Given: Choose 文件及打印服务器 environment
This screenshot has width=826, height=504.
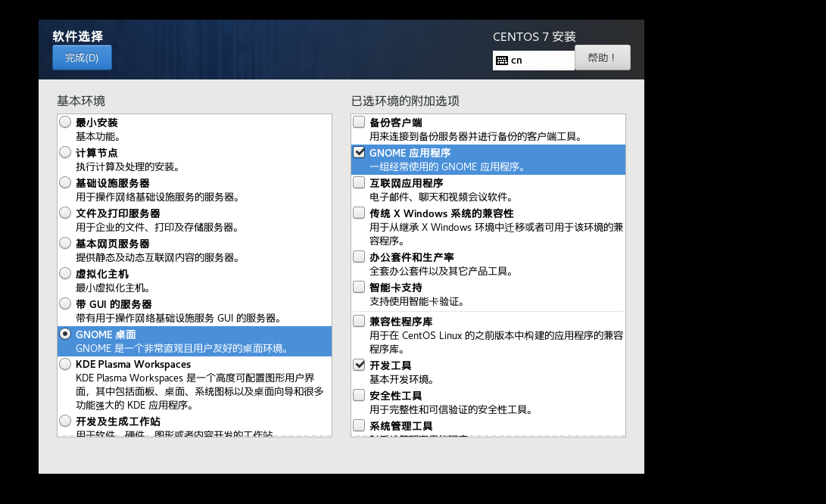Looking at the screenshot, I should pos(65,213).
